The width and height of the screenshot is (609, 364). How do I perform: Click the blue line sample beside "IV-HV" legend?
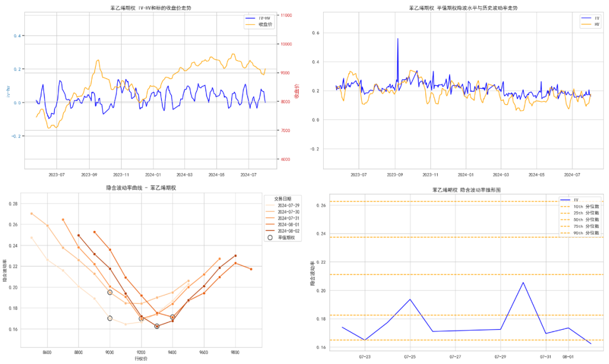tap(250, 18)
